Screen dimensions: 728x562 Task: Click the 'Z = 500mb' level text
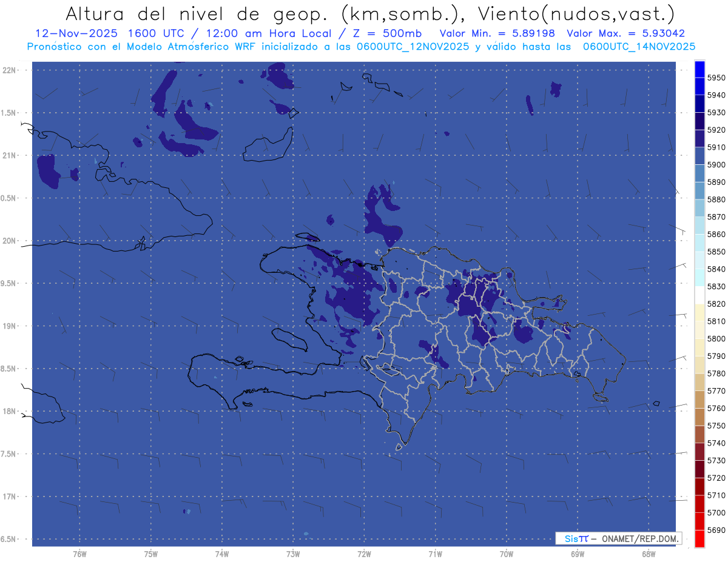[387, 33]
